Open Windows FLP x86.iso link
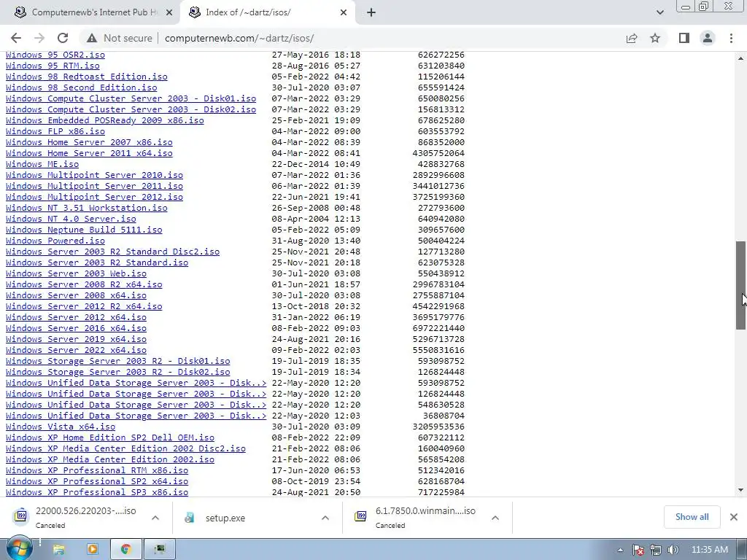The width and height of the screenshot is (747, 560). [55, 131]
